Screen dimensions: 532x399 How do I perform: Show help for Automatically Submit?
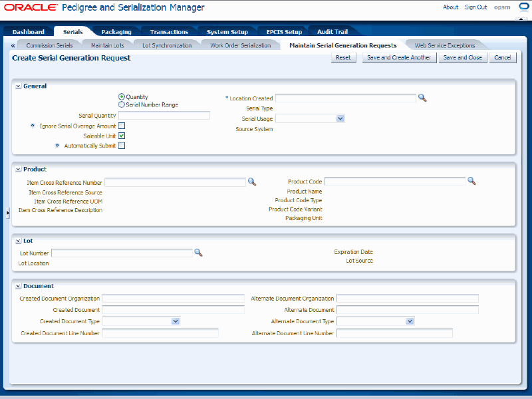pyautogui.click(x=57, y=146)
